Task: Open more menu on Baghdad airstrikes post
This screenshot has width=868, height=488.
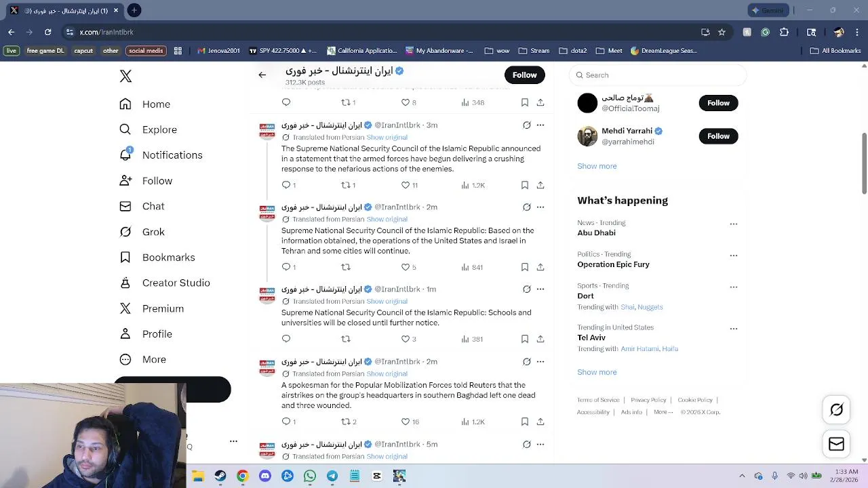Action: [x=540, y=361]
